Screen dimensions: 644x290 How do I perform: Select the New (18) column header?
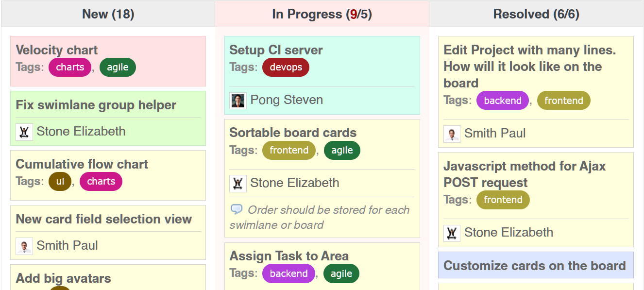click(108, 14)
